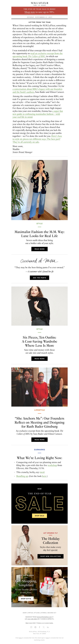79x644 pixels.
Task: Click the SHOP GIFTS button
Action: [x=26, y=599]
